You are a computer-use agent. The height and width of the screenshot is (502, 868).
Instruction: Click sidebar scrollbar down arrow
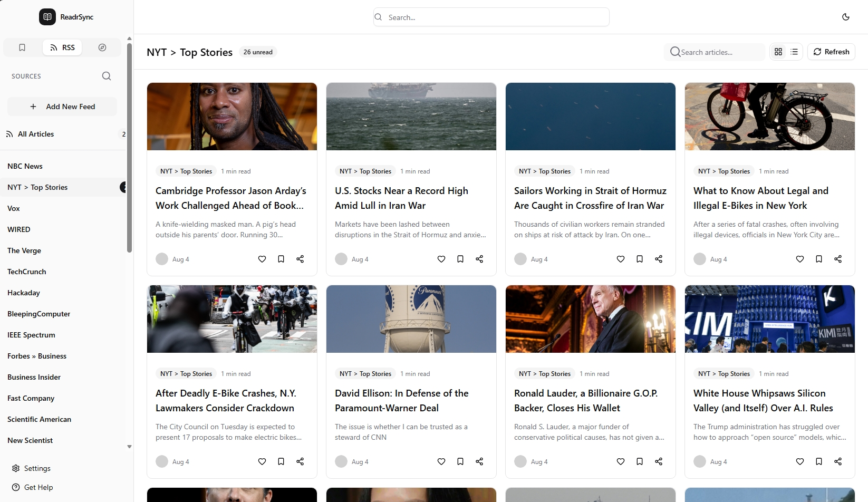(129, 447)
